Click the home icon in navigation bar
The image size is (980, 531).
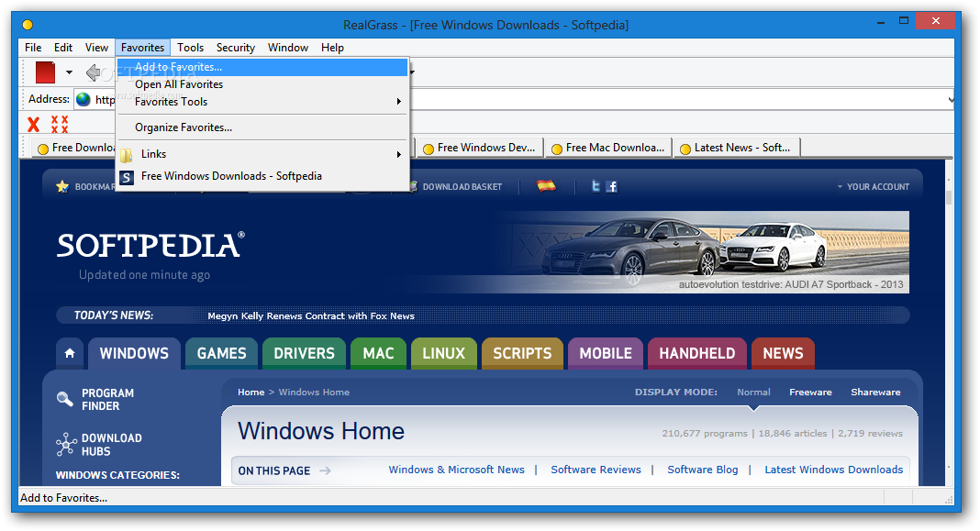70,354
